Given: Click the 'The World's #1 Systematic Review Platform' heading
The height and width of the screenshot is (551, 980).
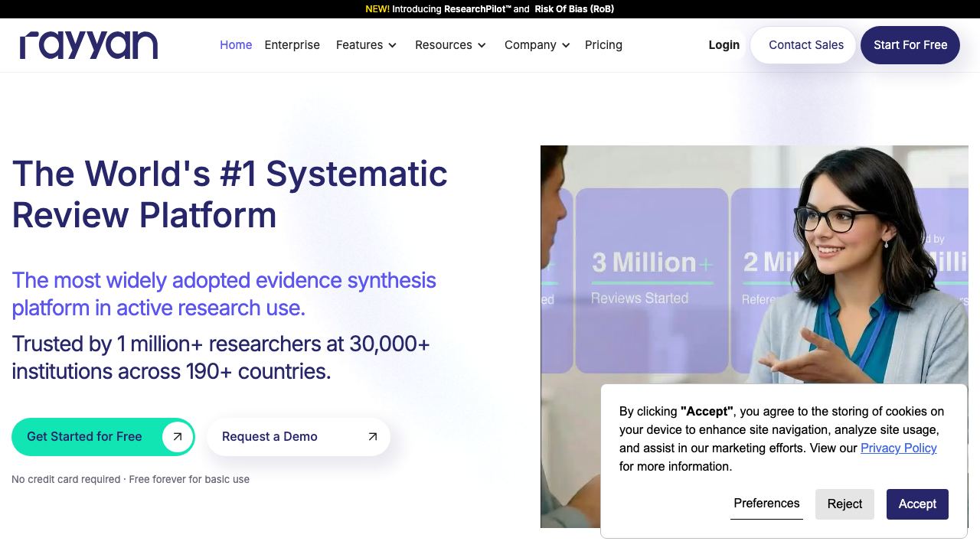Looking at the screenshot, I should tap(230, 194).
